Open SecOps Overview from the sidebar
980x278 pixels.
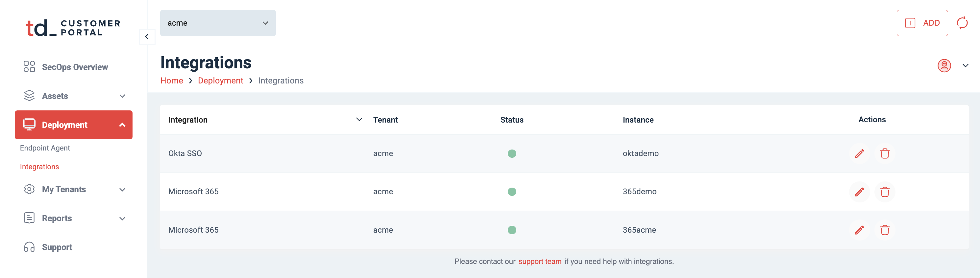pyautogui.click(x=75, y=67)
